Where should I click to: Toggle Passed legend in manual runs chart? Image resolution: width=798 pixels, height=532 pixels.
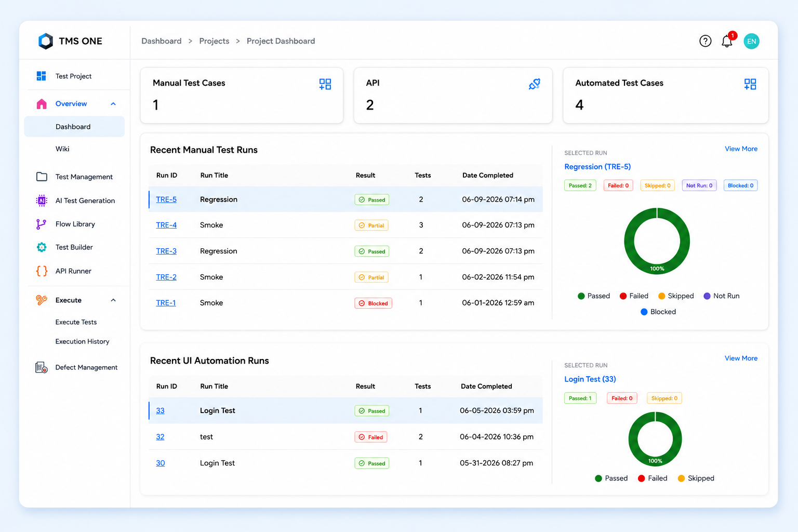point(594,296)
